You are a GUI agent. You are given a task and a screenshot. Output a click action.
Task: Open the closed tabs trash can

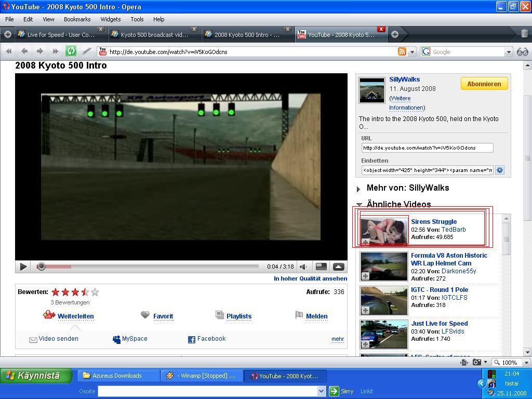tap(524, 34)
